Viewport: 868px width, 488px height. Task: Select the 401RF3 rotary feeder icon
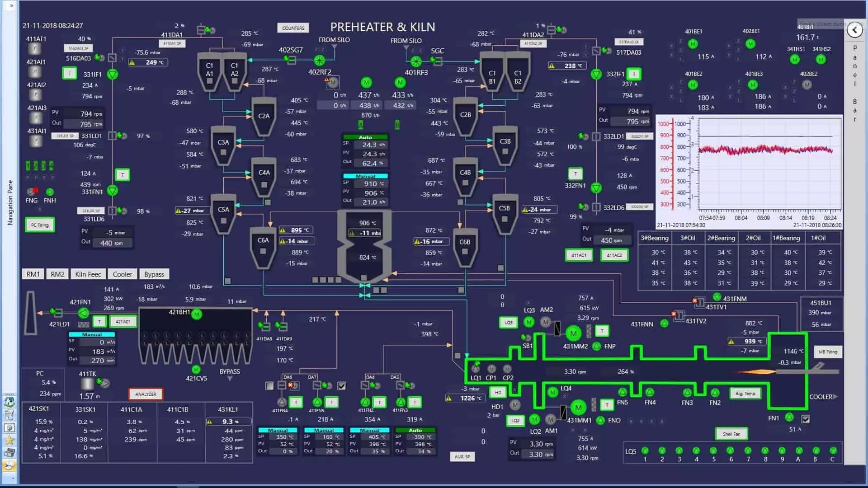[416, 61]
